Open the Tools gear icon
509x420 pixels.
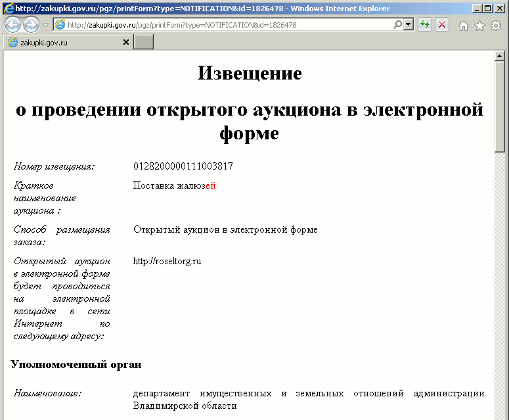click(496, 26)
